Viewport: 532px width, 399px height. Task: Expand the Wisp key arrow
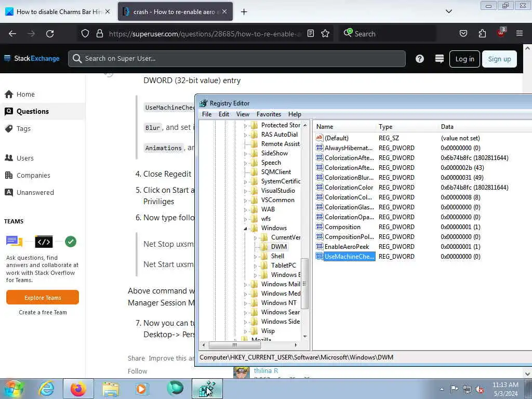tap(245, 331)
